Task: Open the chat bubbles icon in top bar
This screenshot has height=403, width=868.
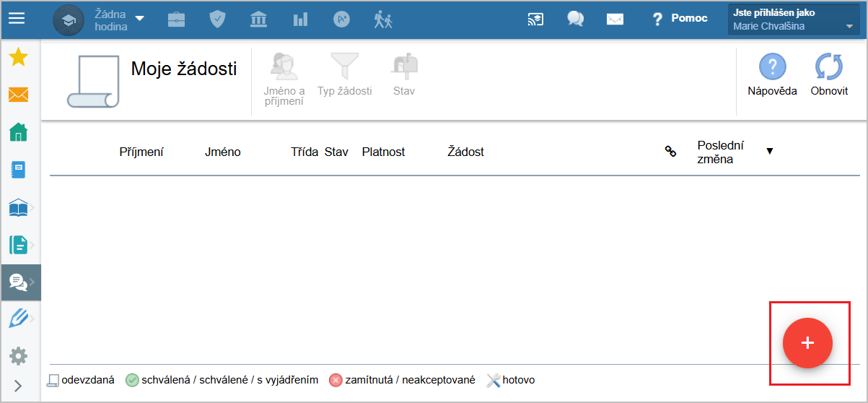Action: tap(575, 19)
